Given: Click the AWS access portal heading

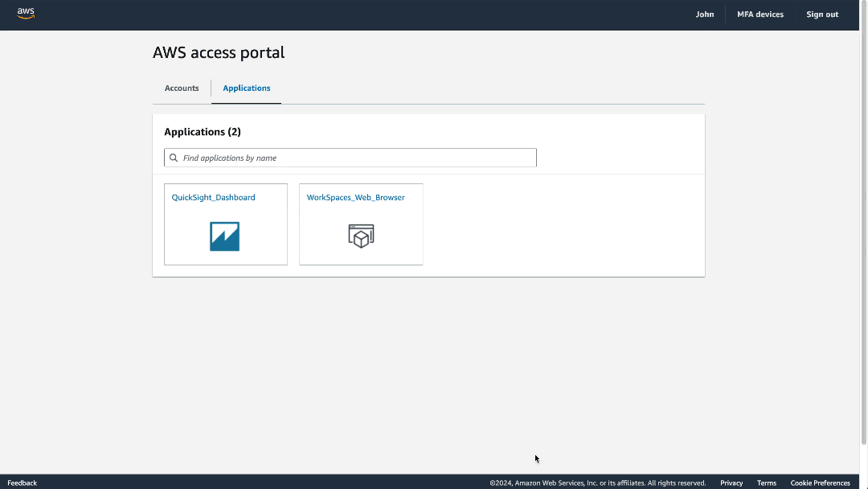Looking at the screenshot, I should (219, 52).
